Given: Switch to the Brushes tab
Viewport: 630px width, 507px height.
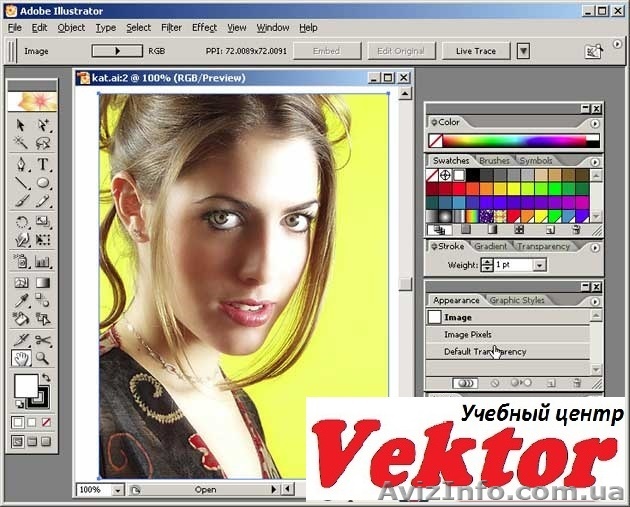Looking at the screenshot, I should click(494, 160).
